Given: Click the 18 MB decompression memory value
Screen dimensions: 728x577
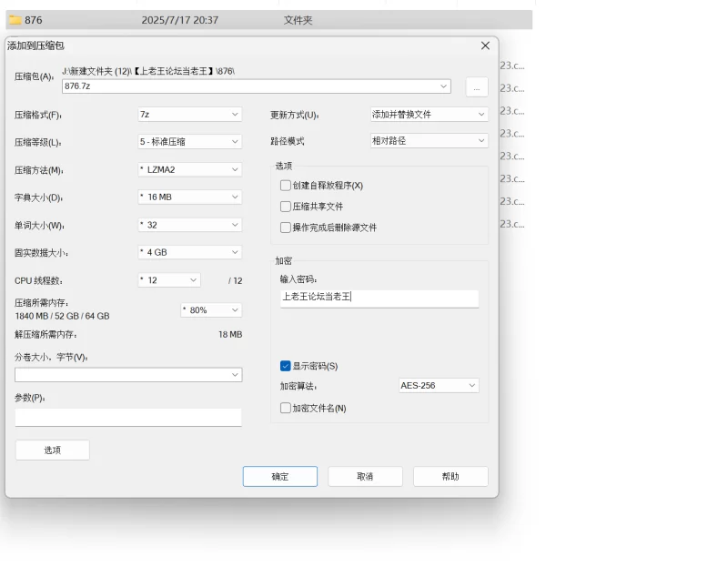Looking at the screenshot, I should [x=230, y=334].
